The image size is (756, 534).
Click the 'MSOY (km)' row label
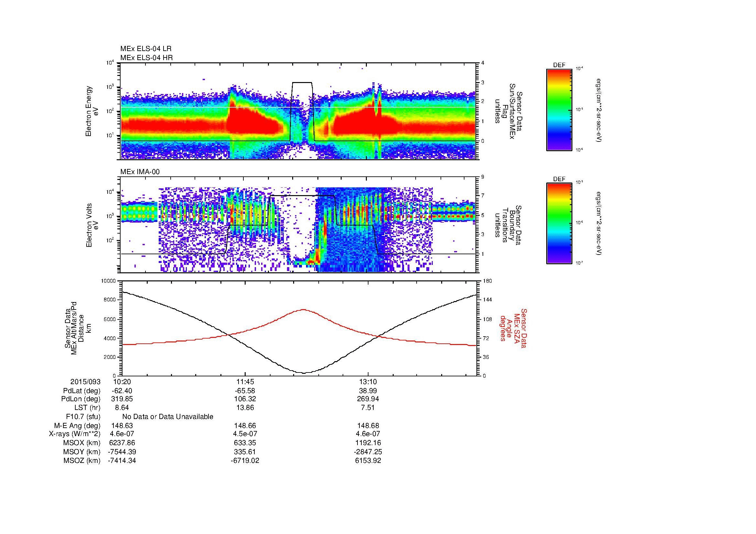(82, 452)
